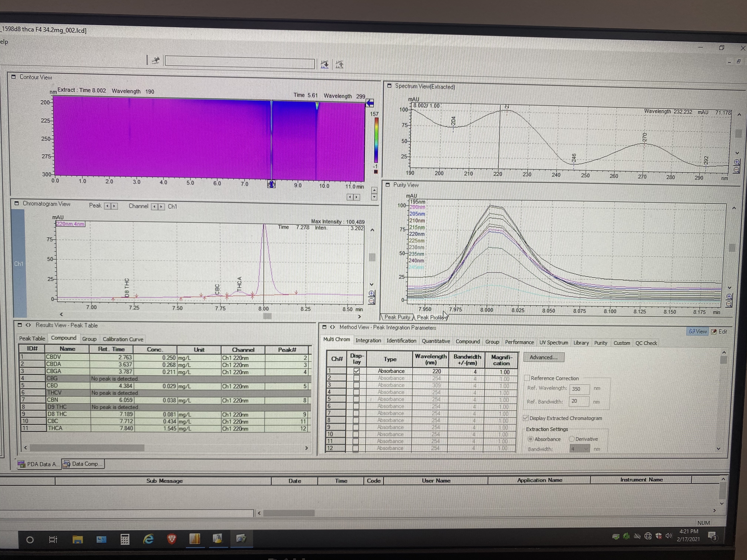
Task: Switch to the Calibration Curve tab
Action: pos(123,339)
